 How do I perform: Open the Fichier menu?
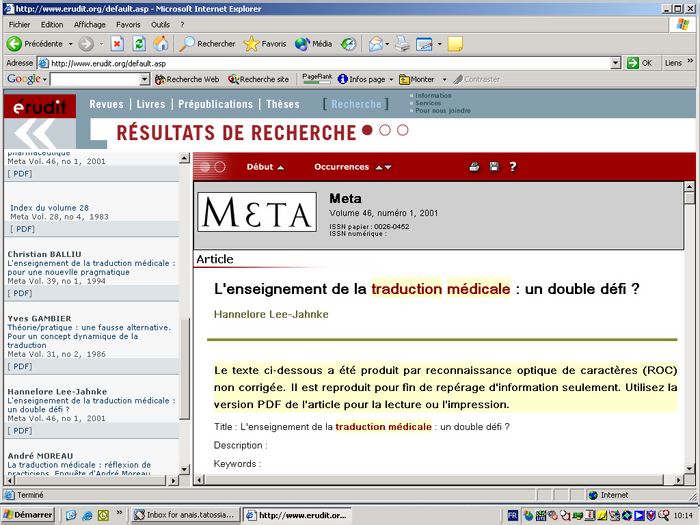pos(19,25)
